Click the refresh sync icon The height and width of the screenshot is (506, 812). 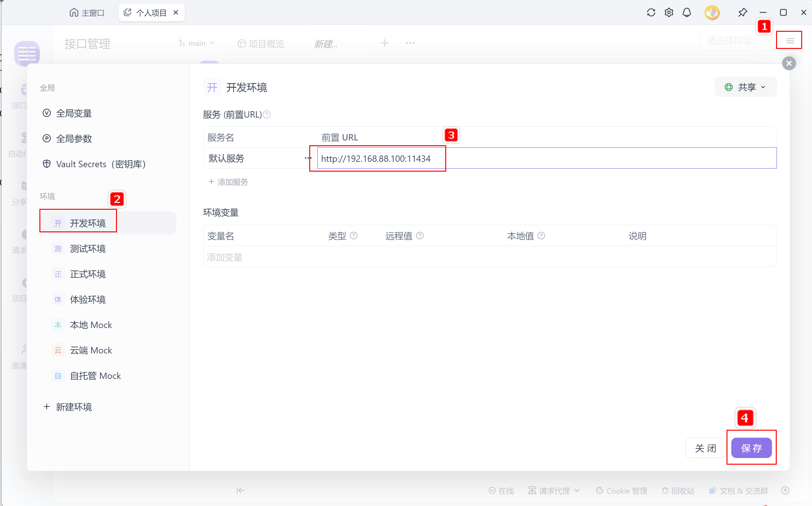tap(651, 13)
